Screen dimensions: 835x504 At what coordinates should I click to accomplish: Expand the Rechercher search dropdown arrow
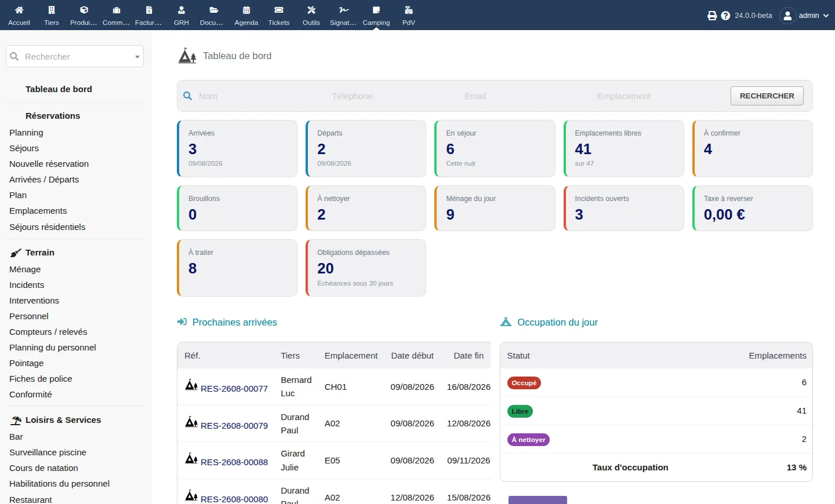click(137, 57)
